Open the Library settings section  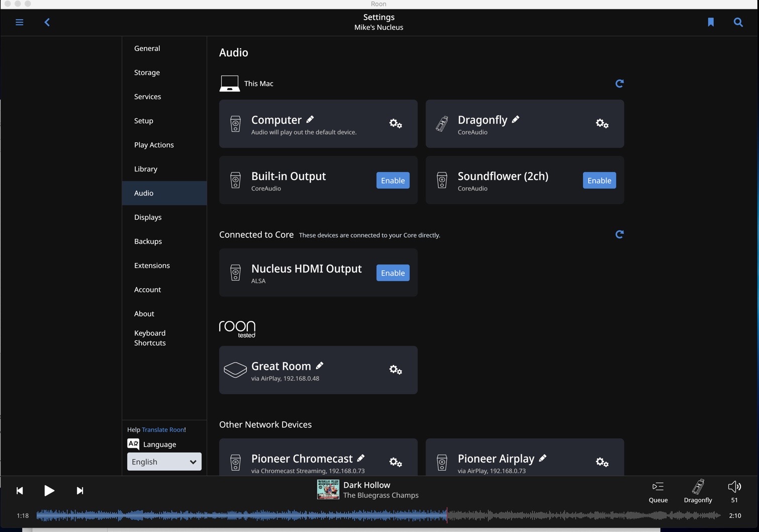(164, 169)
